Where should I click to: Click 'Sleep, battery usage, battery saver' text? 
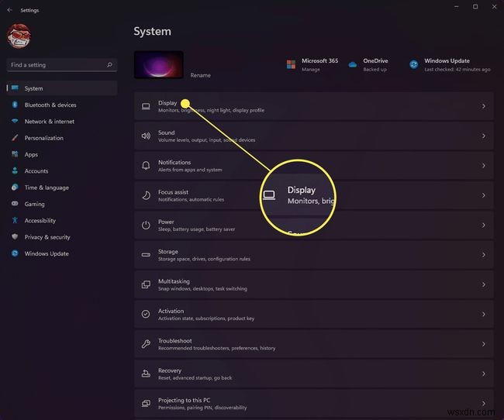[196, 229]
